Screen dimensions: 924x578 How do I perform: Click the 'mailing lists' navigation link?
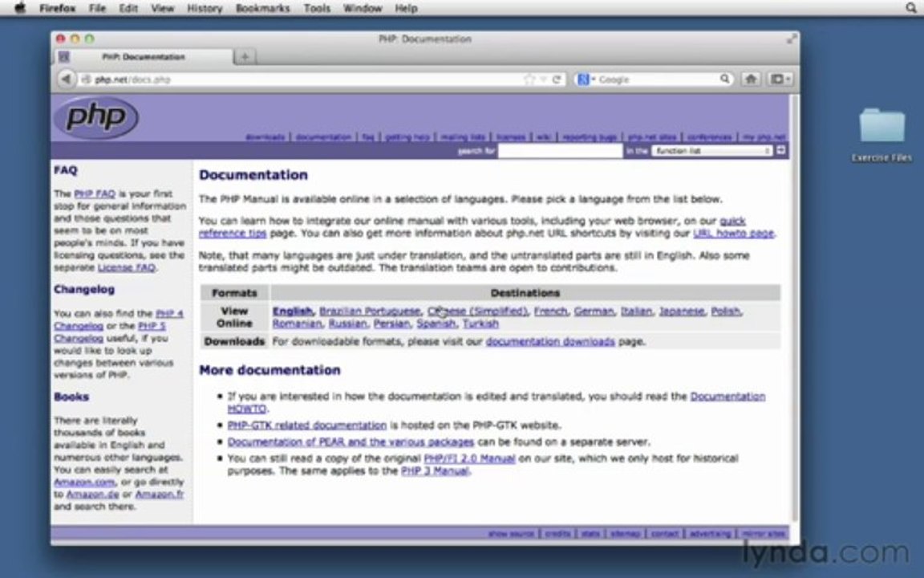[463, 136]
